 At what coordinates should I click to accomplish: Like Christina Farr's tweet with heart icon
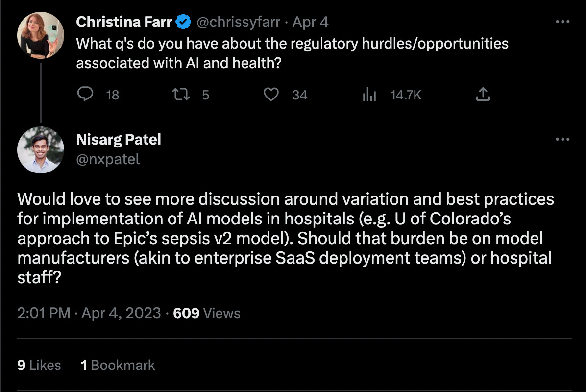271,94
